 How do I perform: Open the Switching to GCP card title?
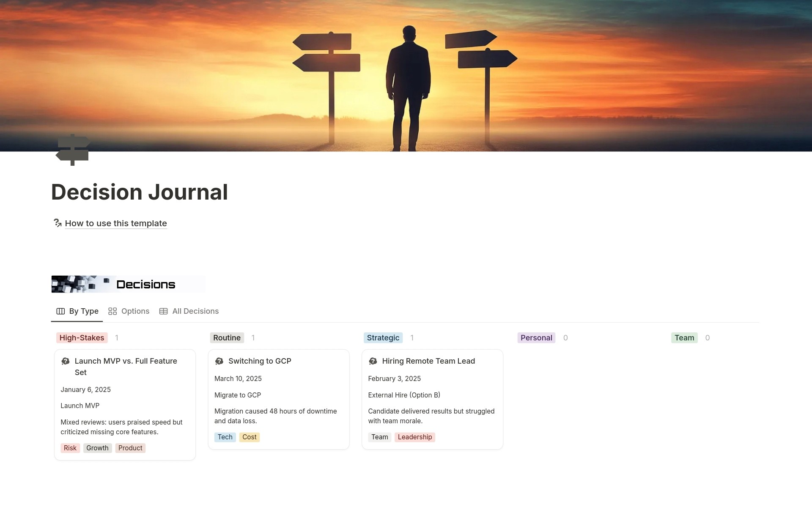pyautogui.click(x=260, y=361)
